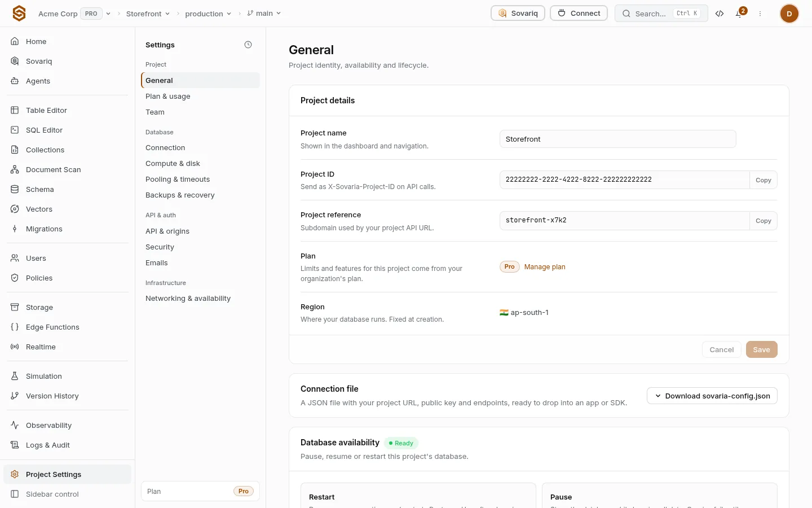Screen dimensions: 812x508
Task: Click the user avatar D
Action: [789, 14]
